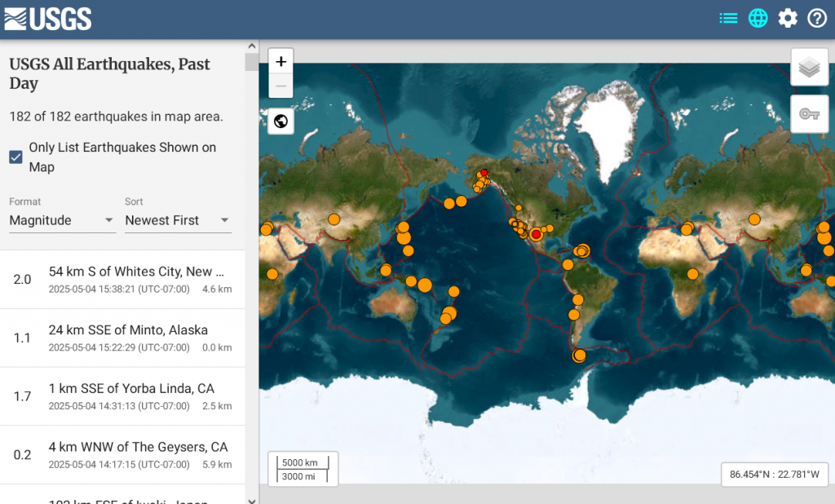The image size is (835, 504).
Task: Toggle the earthquake list view icon
Action: point(728,19)
